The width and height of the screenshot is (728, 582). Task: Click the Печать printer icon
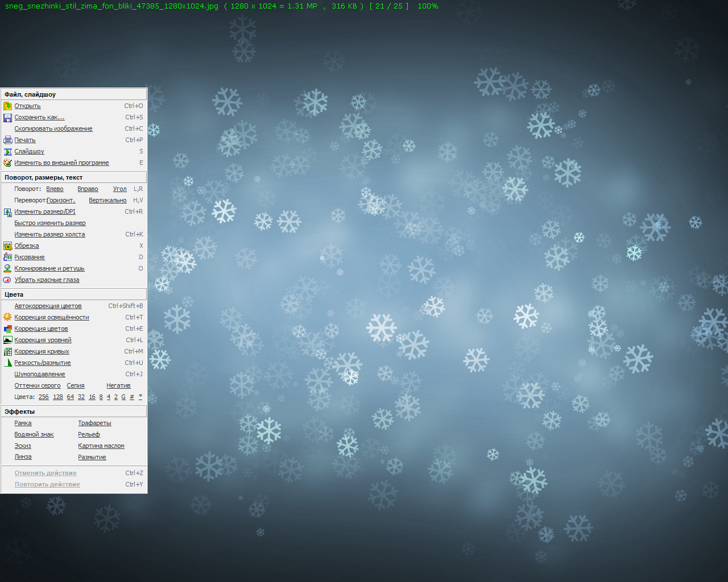click(7, 140)
